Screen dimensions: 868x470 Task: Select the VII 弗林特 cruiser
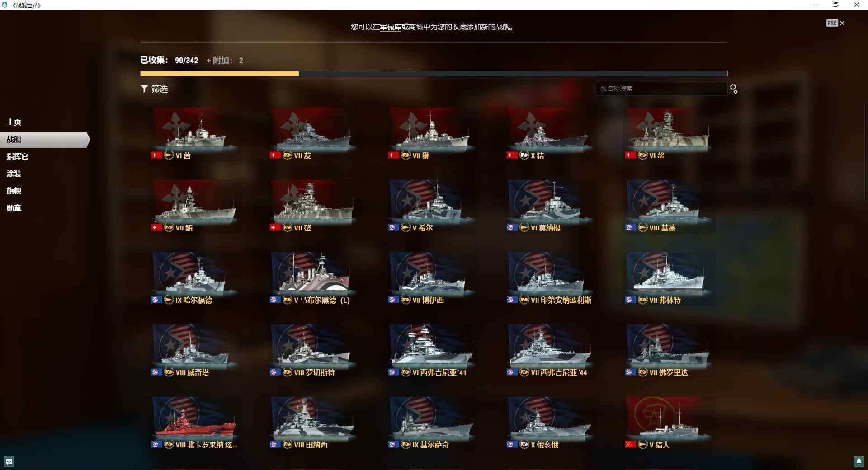tap(669, 278)
